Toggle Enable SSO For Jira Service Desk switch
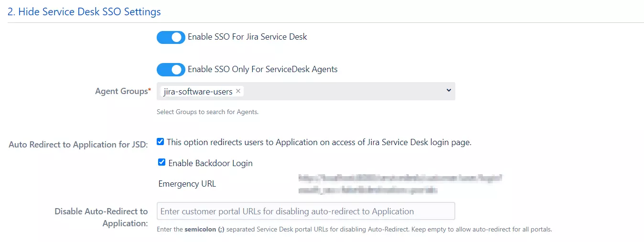Image resolution: width=644 pixels, height=242 pixels. (171, 37)
